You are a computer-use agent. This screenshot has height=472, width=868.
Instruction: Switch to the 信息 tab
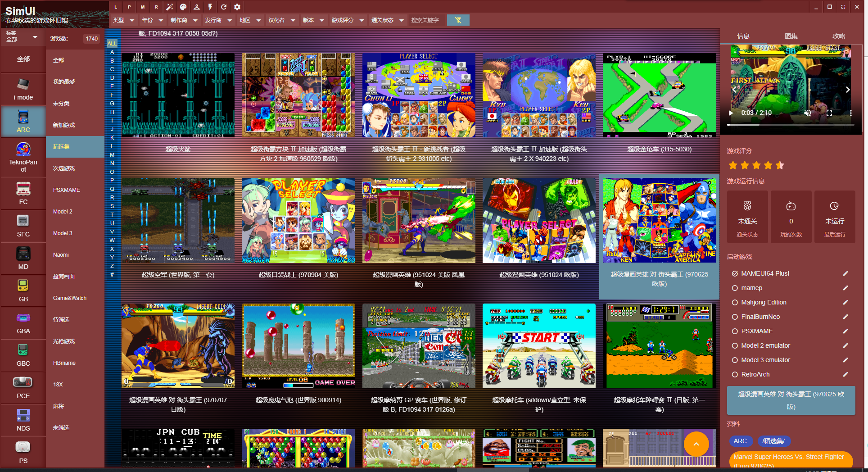743,36
